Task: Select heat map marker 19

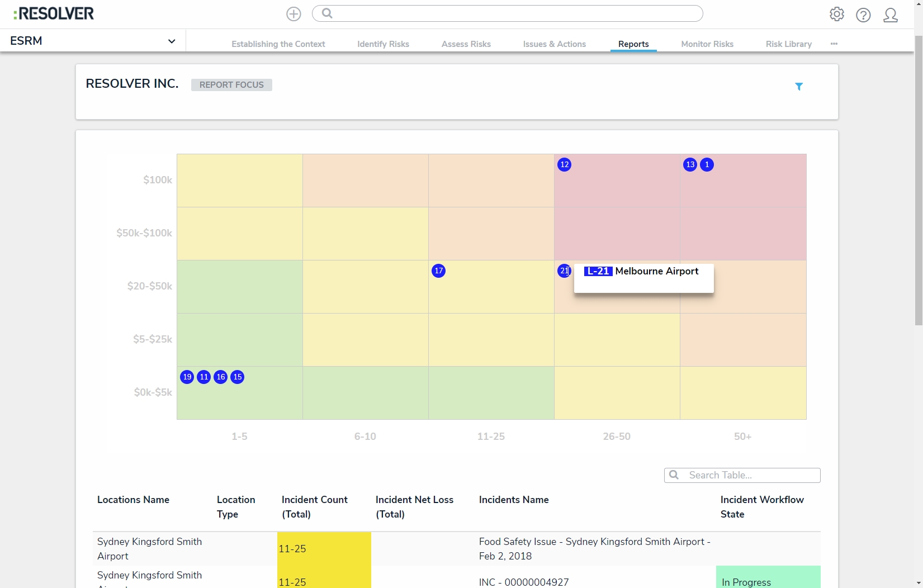Action: [x=187, y=377]
